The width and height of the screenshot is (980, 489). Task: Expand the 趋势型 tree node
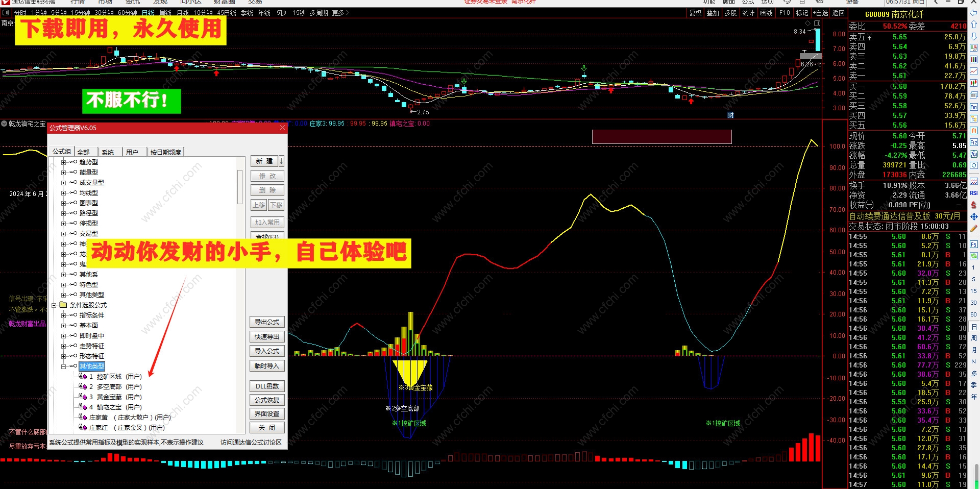(x=63, y=162)
